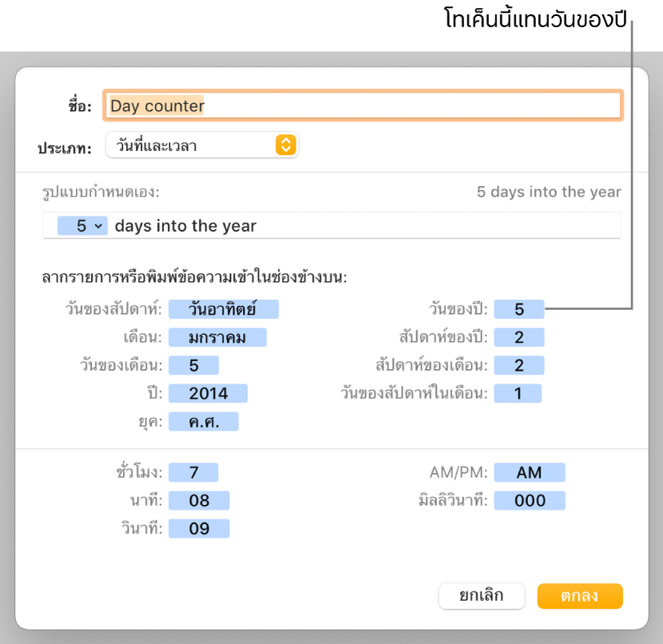Screen dimensions: 663x644
Task: Select the week of year token
Action: (518, 337)
